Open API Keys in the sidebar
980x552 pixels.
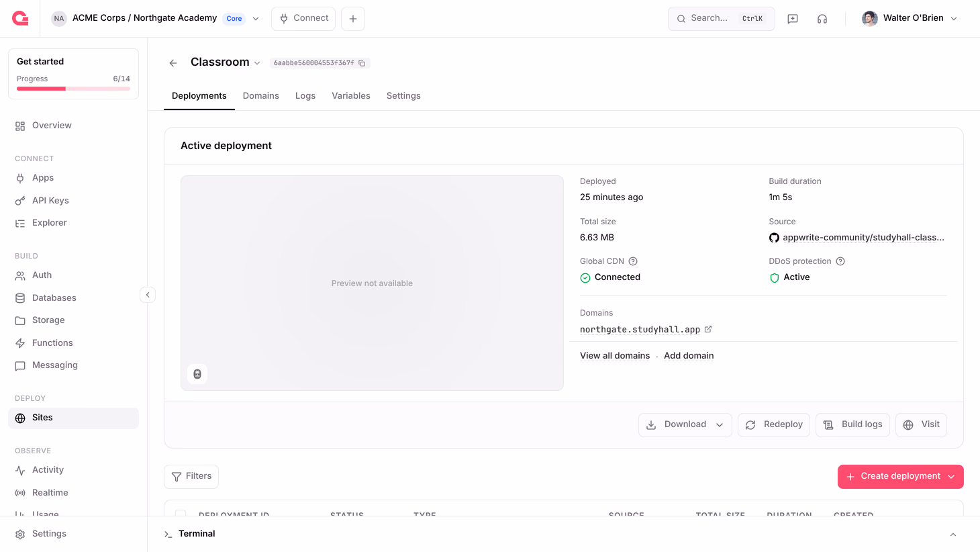[73, 201]
